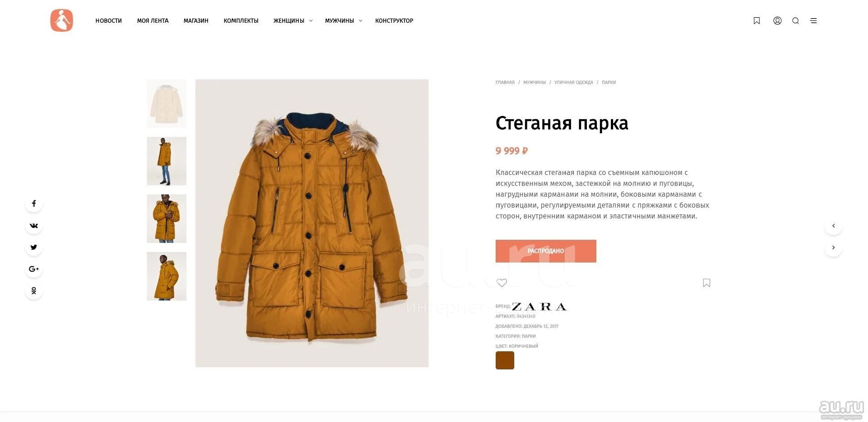Click the Распродано button
The width and height of the screenshot is (868, 422).
click(x=546, y=251)
